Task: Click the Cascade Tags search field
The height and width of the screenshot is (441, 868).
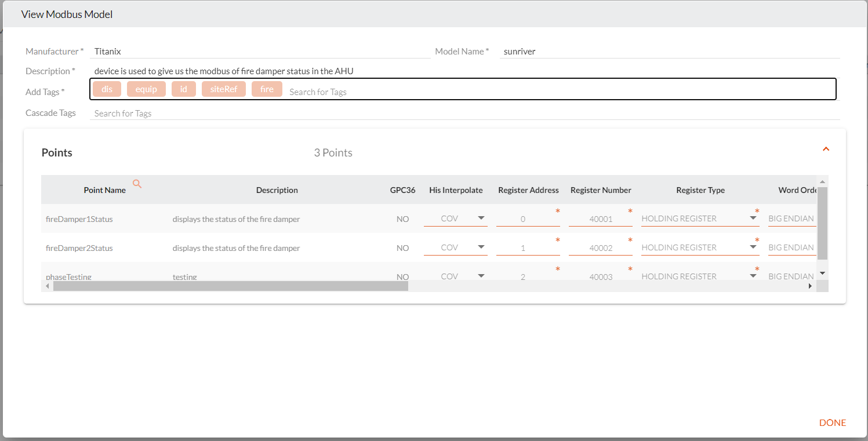Action: [466, 113]
